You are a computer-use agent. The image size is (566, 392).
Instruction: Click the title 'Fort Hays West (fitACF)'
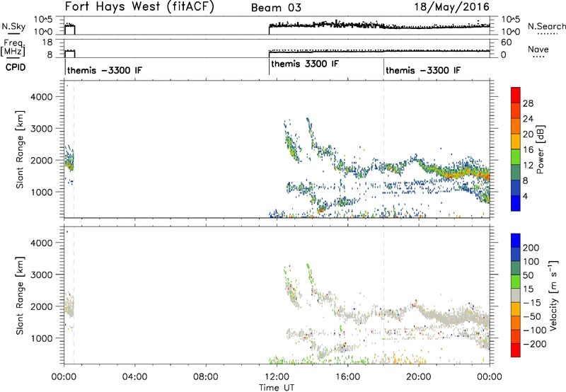[x=139, y=6]
